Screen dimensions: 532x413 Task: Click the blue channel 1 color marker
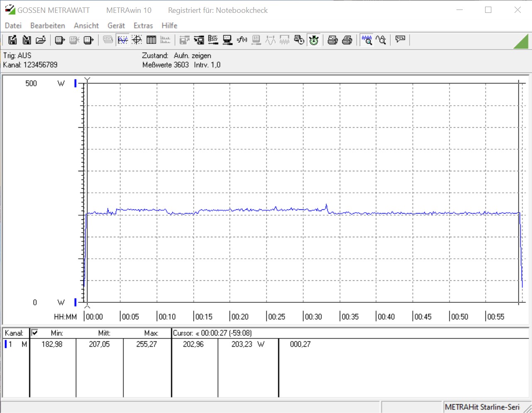[x=6, y=344]
